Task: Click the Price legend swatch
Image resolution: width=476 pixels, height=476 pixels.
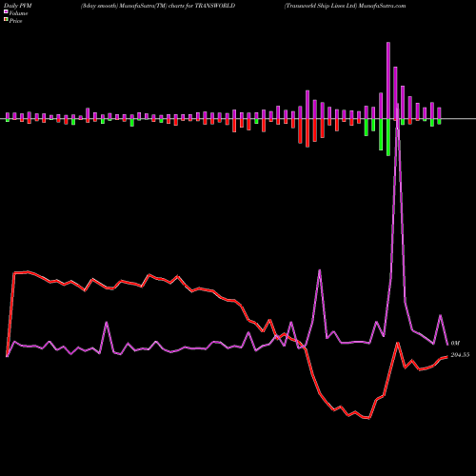Action: click(x=6, y=20)
